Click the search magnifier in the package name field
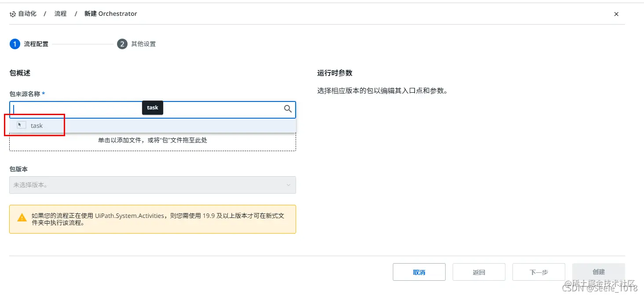Viewport: 644px width, 297px height. click(x=288, y=109)
